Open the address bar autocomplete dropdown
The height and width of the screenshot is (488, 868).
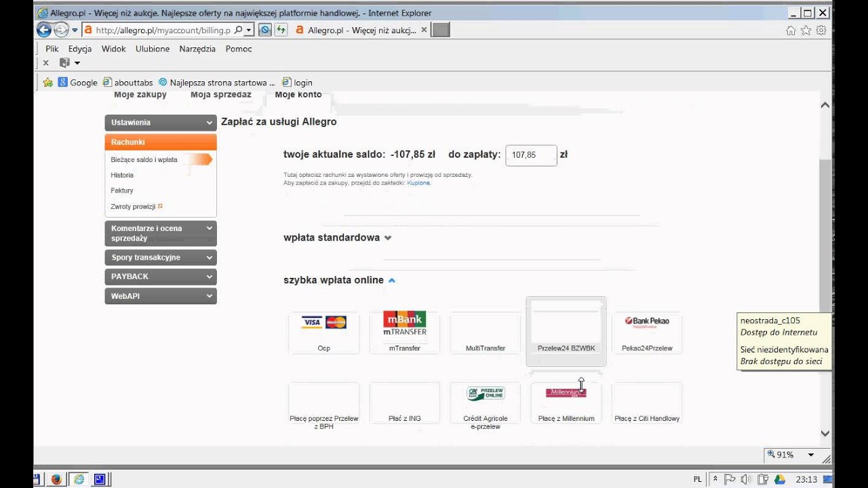(x=249, y=30)
